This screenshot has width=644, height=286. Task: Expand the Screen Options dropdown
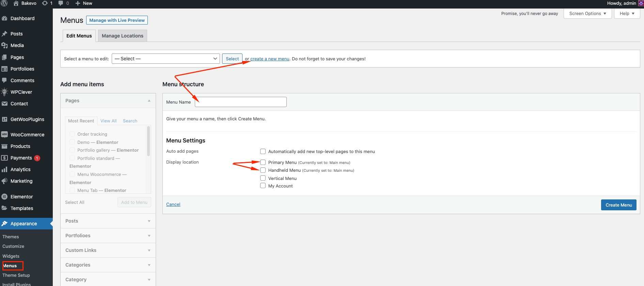[x=587, y=14]
